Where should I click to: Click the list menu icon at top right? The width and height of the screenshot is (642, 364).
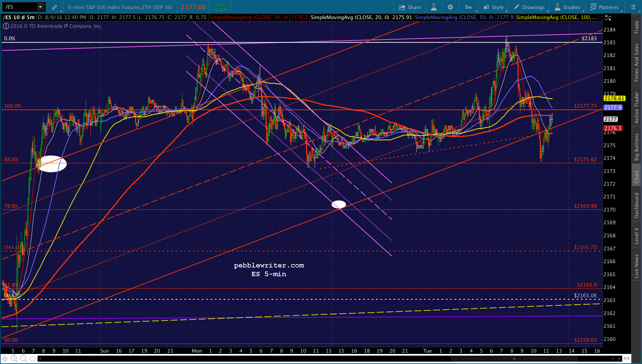pyautogui.click(x=633, y=7)
